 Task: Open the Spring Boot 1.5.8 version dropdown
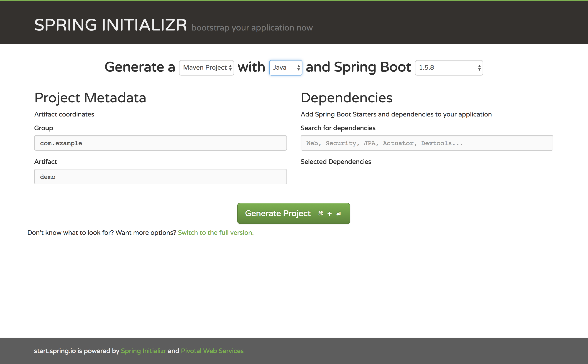point(449,68)
